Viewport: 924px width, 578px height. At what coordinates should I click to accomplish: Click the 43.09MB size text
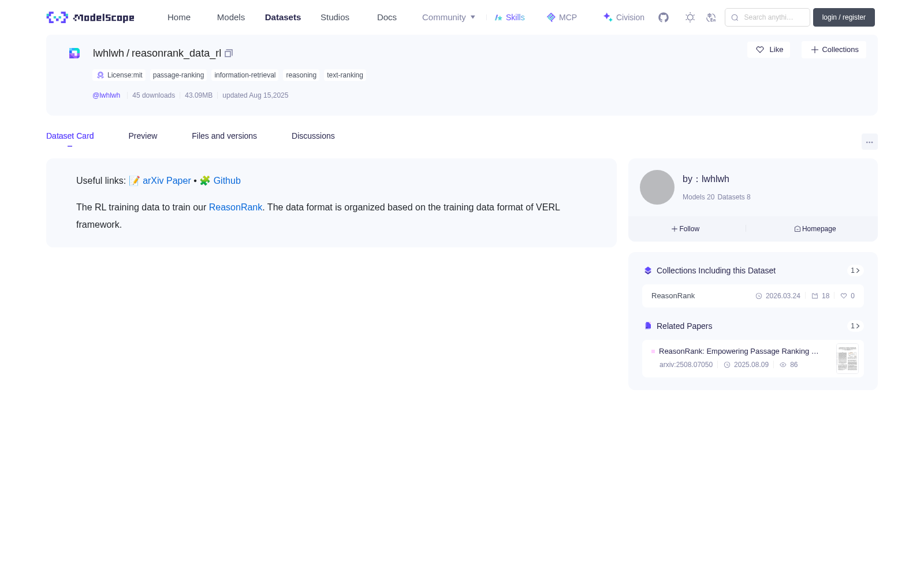tap(199, 95)
